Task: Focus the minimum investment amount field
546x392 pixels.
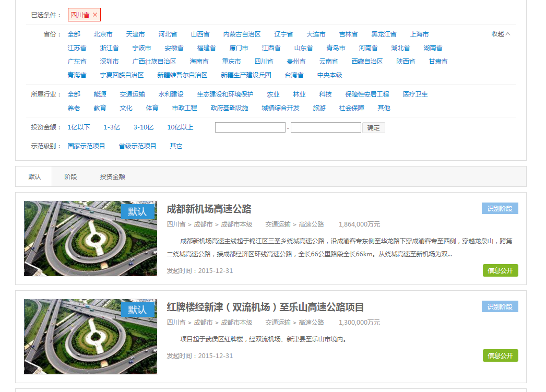Action: click(251, 127)
